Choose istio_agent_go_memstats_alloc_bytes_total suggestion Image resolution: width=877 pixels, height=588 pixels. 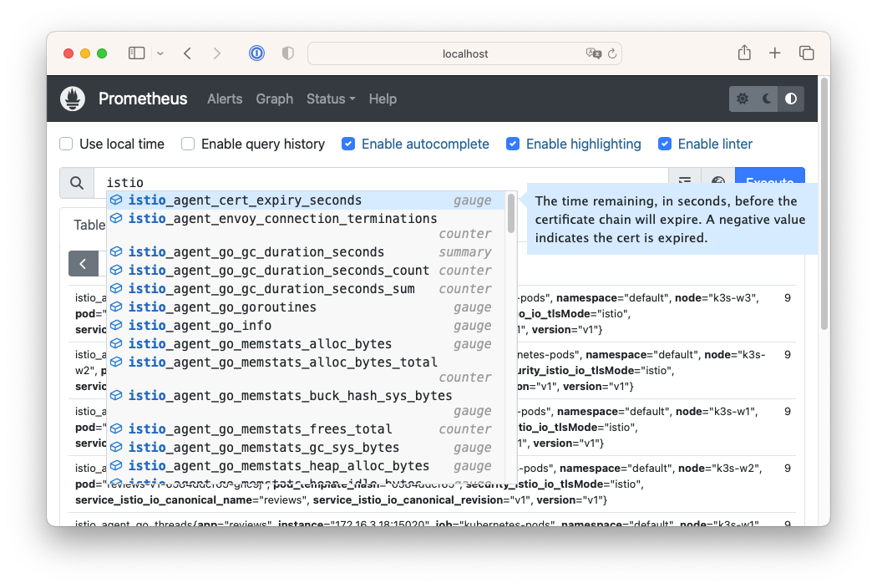306,370
